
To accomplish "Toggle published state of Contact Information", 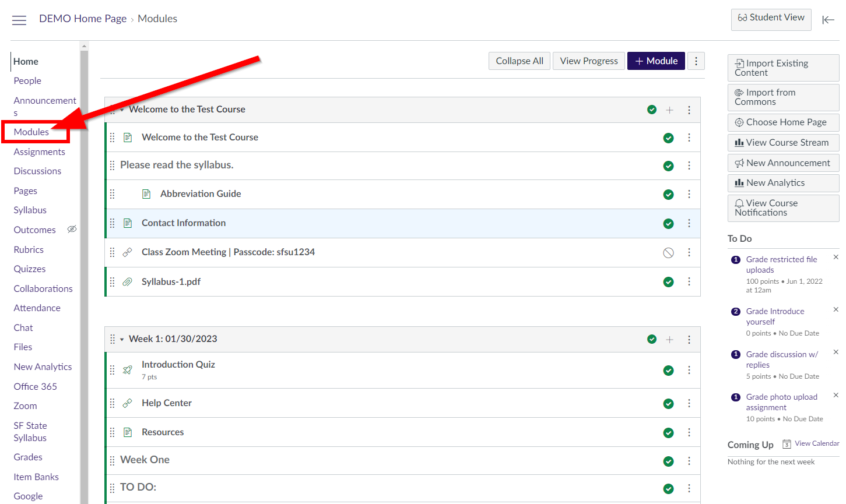I will click(x=669, y=224).
